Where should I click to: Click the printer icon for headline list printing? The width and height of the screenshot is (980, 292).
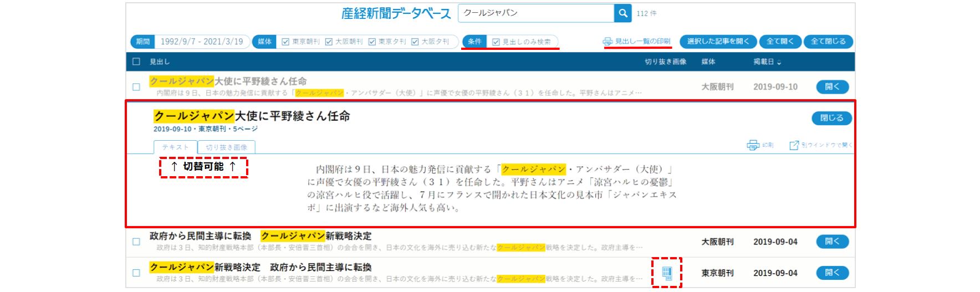click(x=608, y=42)
